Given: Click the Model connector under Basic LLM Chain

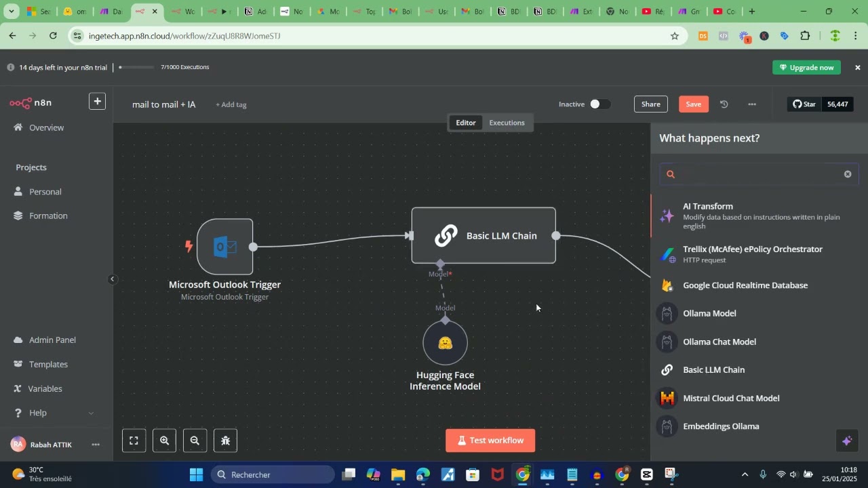Looking at the screenshot, I should 440,264.
